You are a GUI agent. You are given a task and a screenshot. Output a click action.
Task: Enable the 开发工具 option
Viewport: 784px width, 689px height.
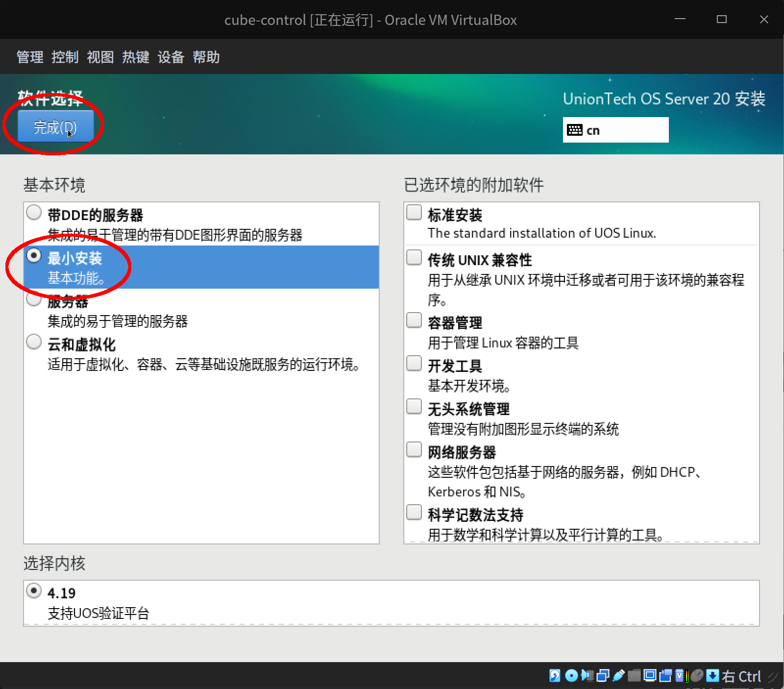(x=414, y=363)
